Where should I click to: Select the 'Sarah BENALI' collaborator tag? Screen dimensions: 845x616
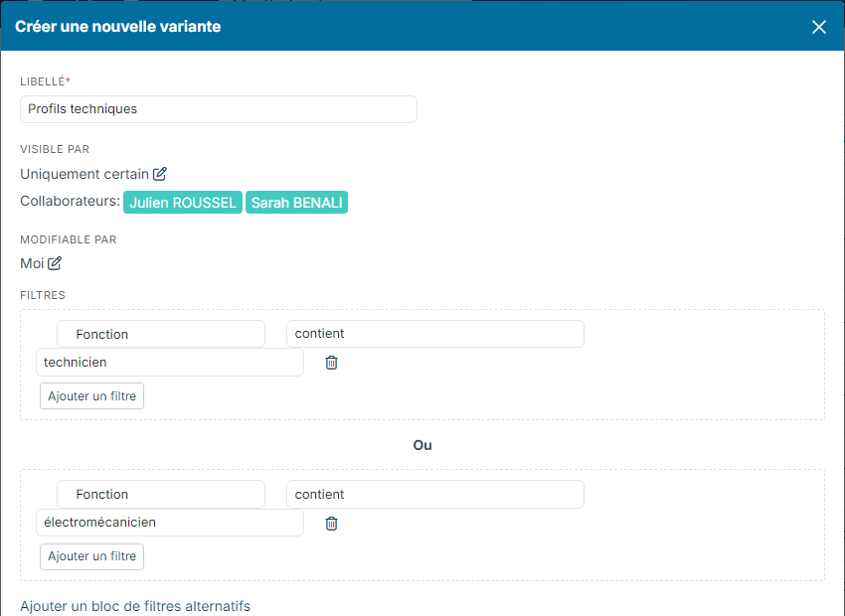pos(296,203)
